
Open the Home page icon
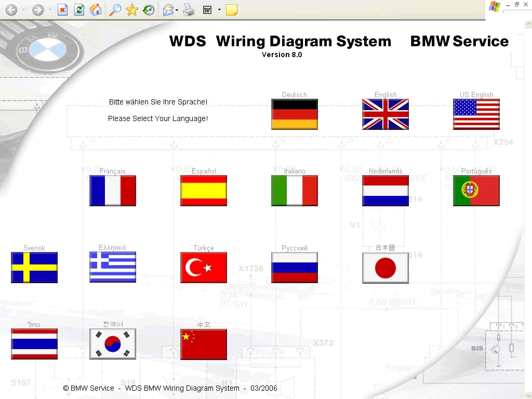point(96,10)
